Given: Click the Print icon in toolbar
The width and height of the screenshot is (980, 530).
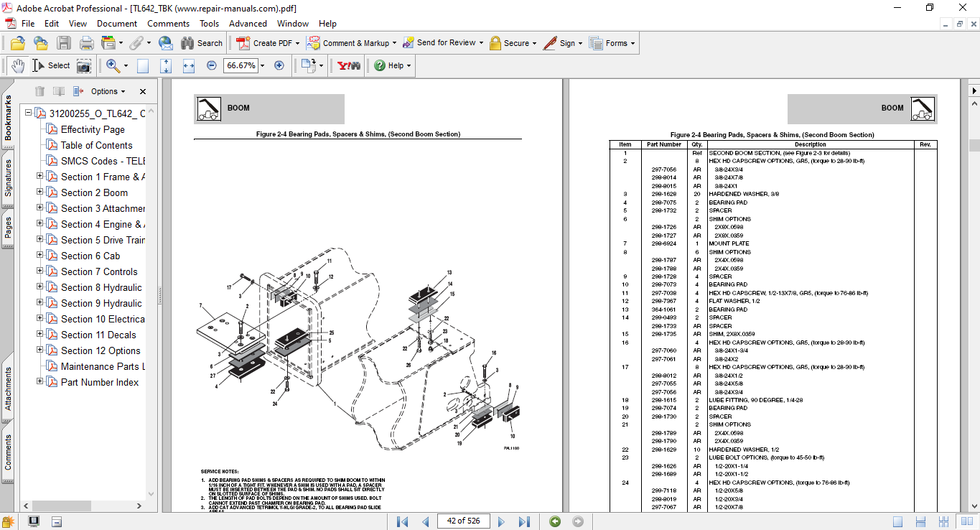Looking at the screenshot, I should coord(86,43).
